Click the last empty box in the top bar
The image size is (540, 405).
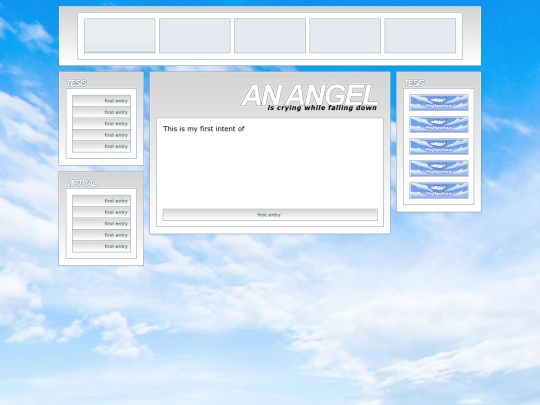pyautogui.click(x=420, y=35)
